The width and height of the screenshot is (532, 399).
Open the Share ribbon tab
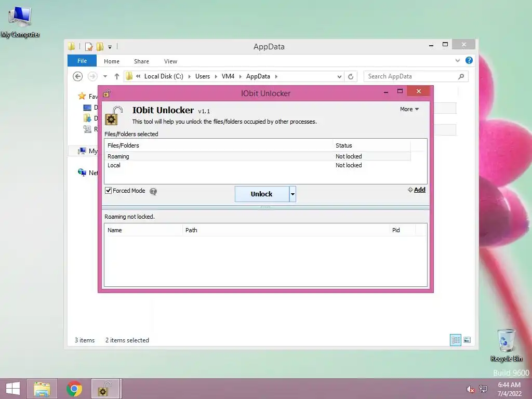141,61
